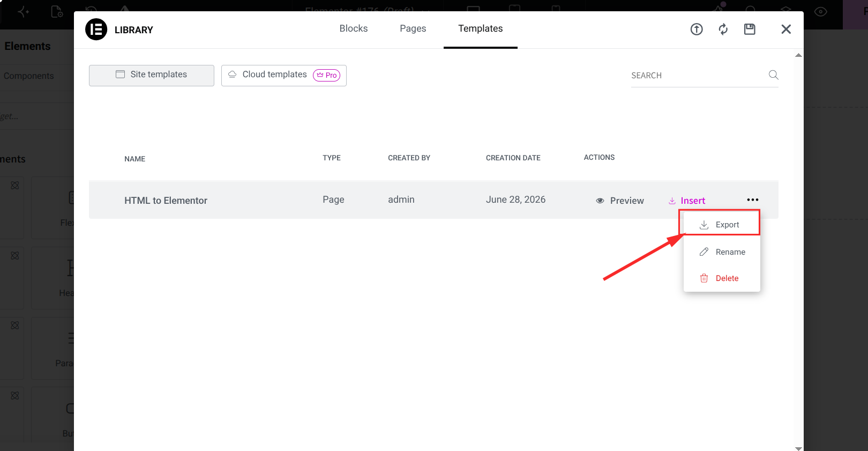Click the save template disk icon
The height and width of the screenshot is (451, 868).
(750, 29)
